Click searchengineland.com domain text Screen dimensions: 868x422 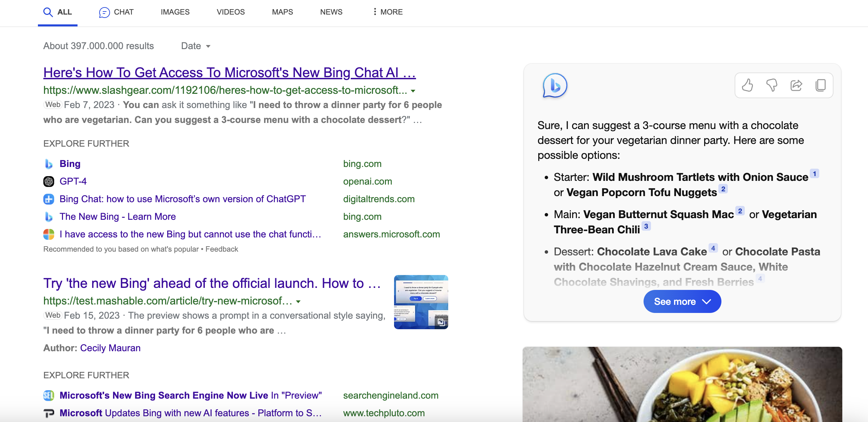click(391, 396)
